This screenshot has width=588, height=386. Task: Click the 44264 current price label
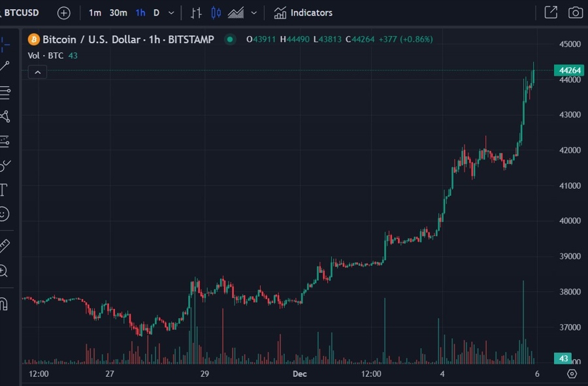(x=569, y=71)
